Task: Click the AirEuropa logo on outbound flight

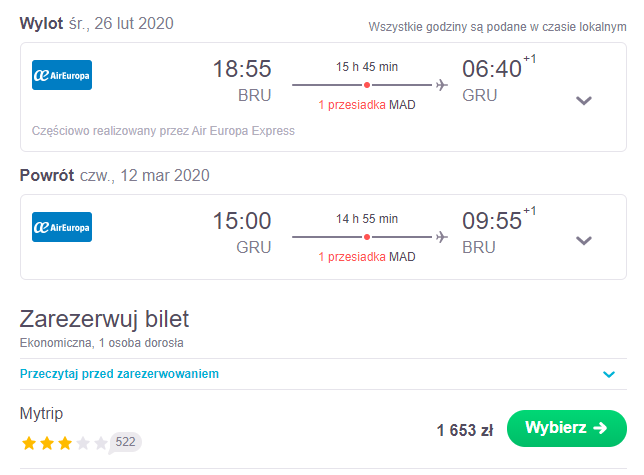Action: (x=62, y=75)
